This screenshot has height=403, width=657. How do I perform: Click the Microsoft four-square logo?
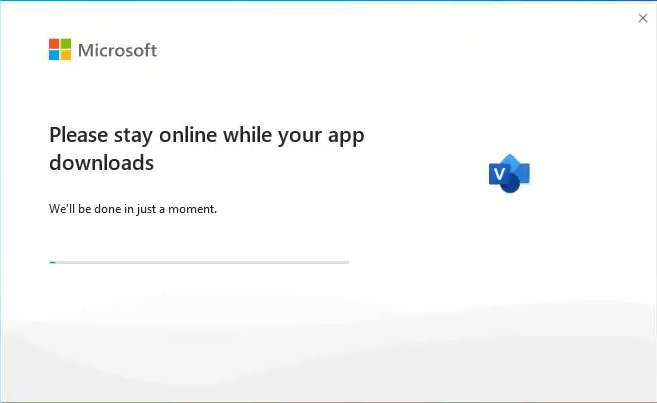pyautogui.click(x=60, y=49)
